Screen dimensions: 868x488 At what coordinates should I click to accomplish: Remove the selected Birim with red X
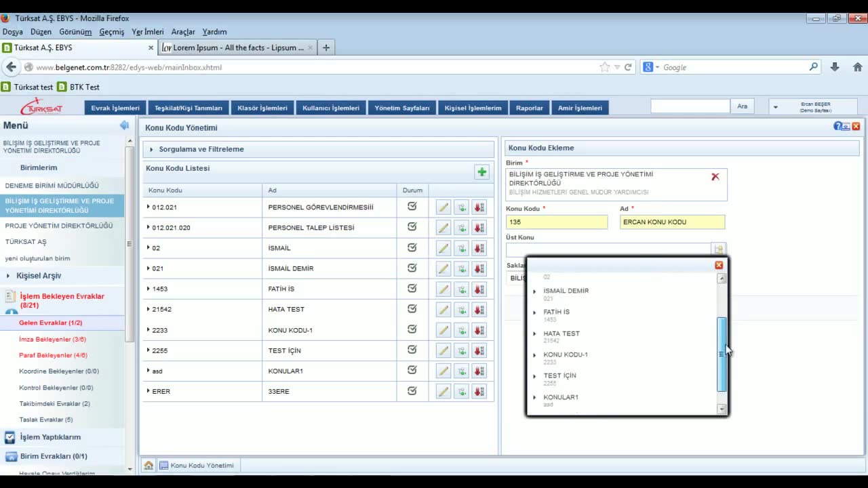point(715,177)
